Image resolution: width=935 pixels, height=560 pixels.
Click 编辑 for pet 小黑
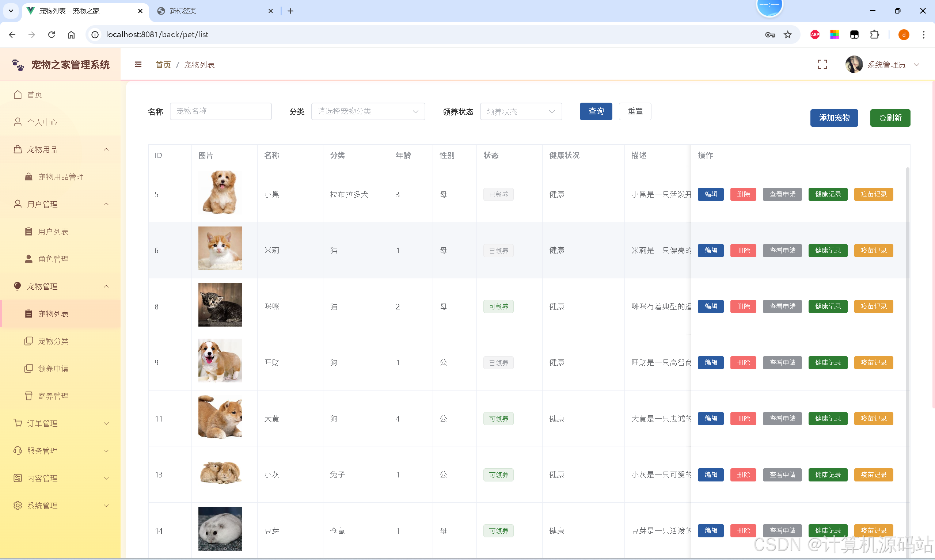click(711, 194)
